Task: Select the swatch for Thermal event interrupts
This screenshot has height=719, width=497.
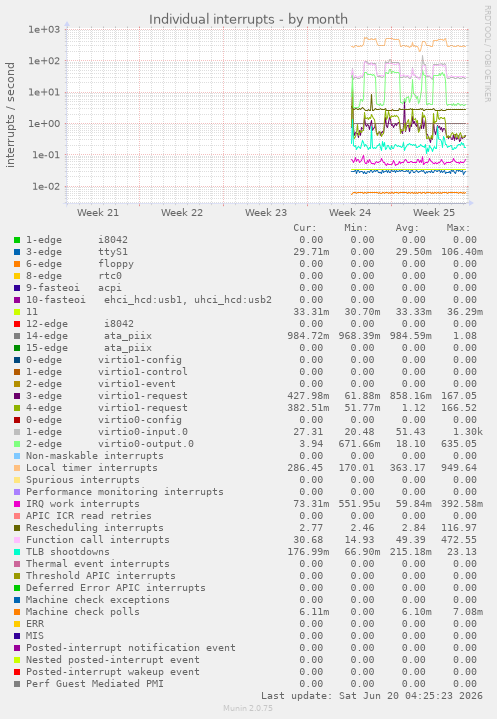Action: point(17,564)
